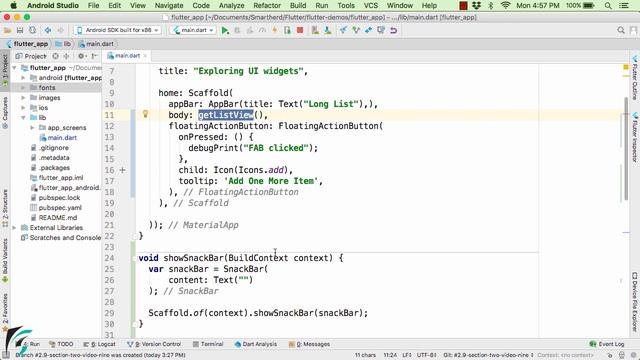The image size is (640, 360).
Task: Expand the External Libraries node
Action: click(x=15, y=228)
